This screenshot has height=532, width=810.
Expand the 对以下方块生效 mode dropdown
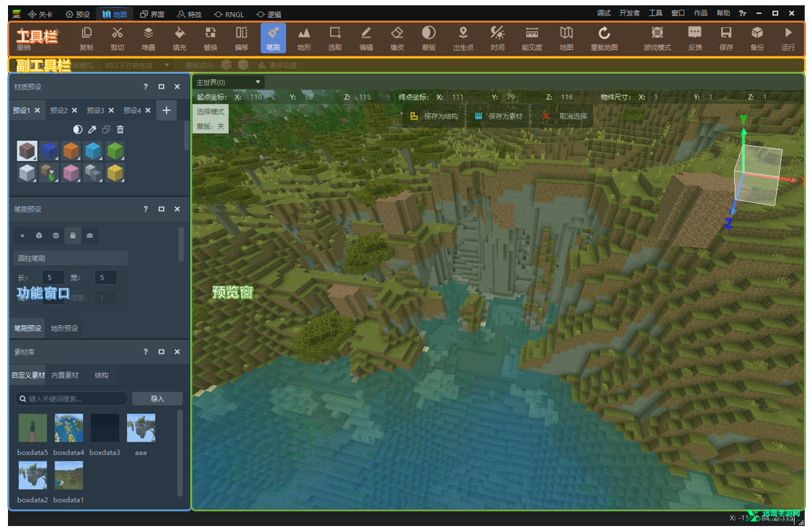(x=138, y=65)
